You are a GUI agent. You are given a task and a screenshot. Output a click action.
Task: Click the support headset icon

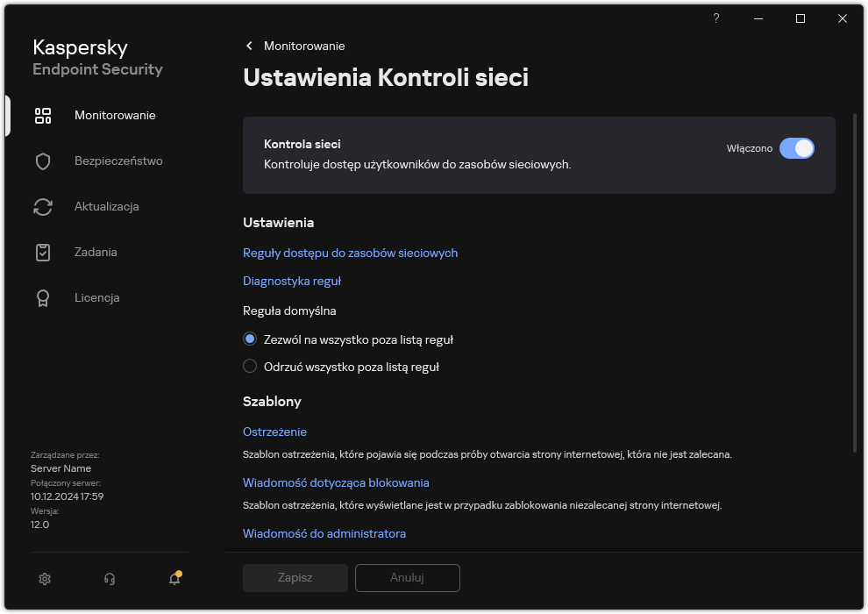coord(109,579)
